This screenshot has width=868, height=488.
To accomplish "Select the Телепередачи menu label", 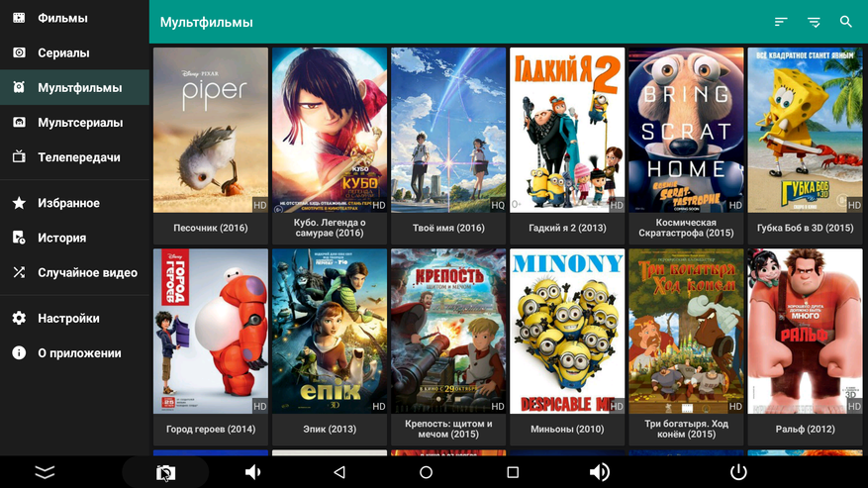I will [79, 157].
